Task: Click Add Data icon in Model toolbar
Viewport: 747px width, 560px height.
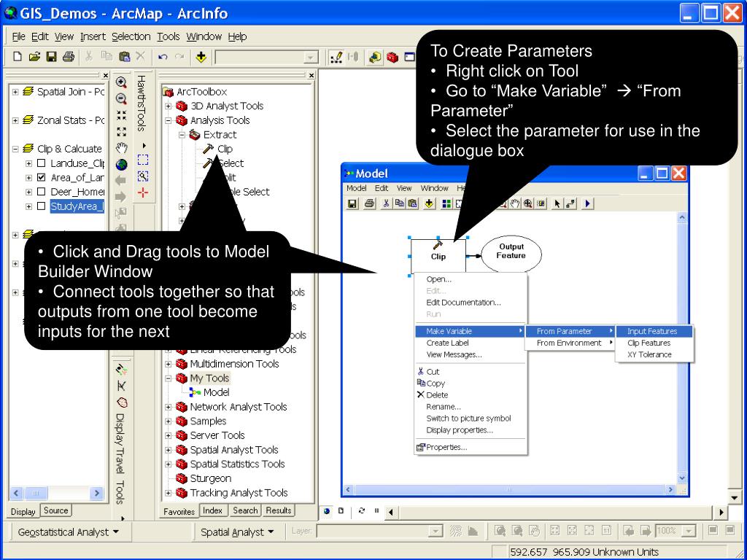Action: pyautogui.click(x=429, y=204)
